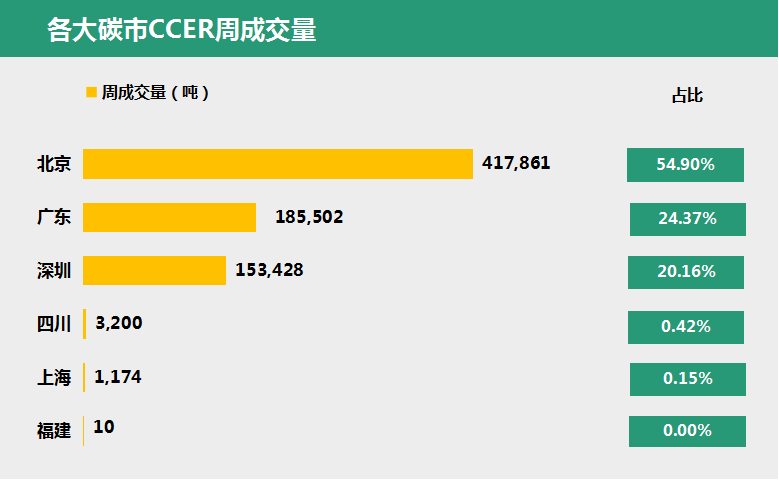Click the 0.00% percentage box
This screenshot has height=480, width=779.
point(687,431)
